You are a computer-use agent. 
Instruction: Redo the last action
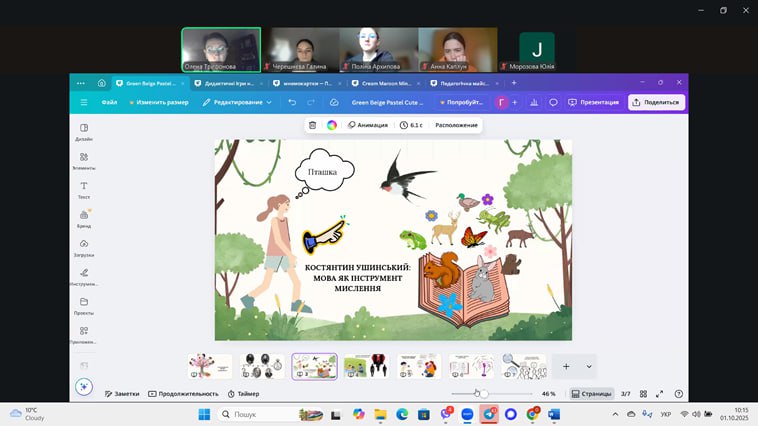311,103
